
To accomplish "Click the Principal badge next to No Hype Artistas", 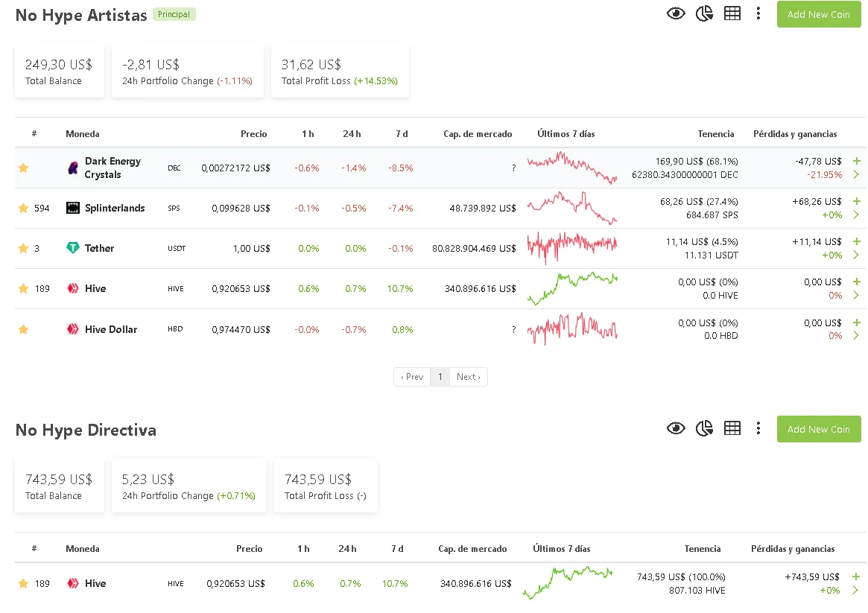I will coord(174,14).
